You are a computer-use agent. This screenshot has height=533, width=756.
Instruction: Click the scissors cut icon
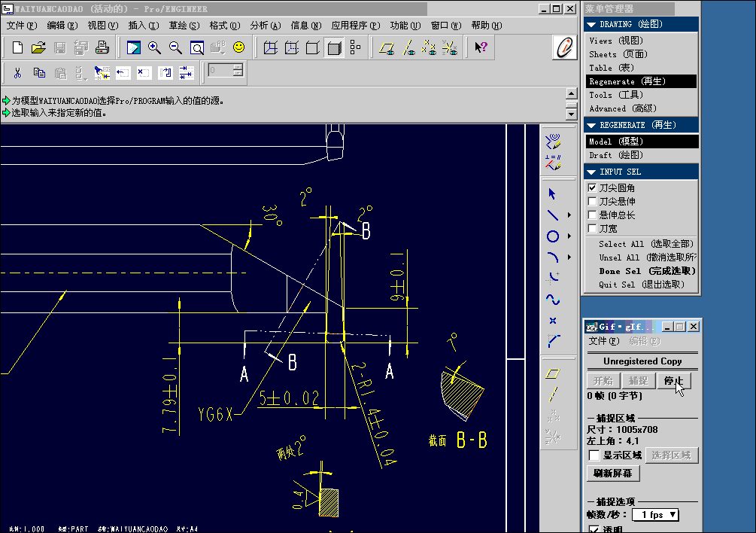point(18,73)
